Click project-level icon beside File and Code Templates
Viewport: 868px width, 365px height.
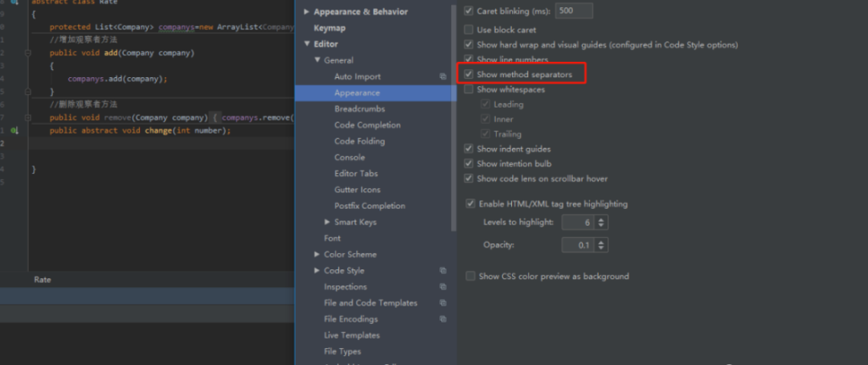pyautogui.click(x=443, y=303)
